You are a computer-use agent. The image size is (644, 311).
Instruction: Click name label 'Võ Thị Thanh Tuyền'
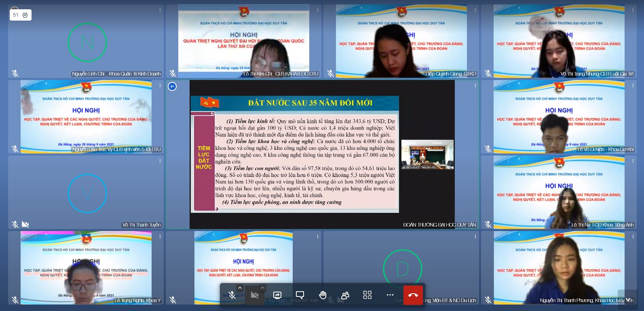pyautogui.click(x=141, y=225)
